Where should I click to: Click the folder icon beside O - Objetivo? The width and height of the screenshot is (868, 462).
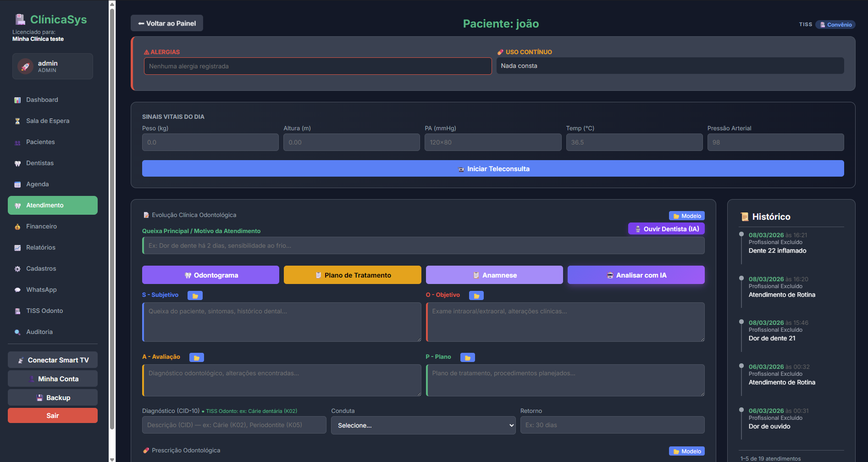[x=476, y=296]
